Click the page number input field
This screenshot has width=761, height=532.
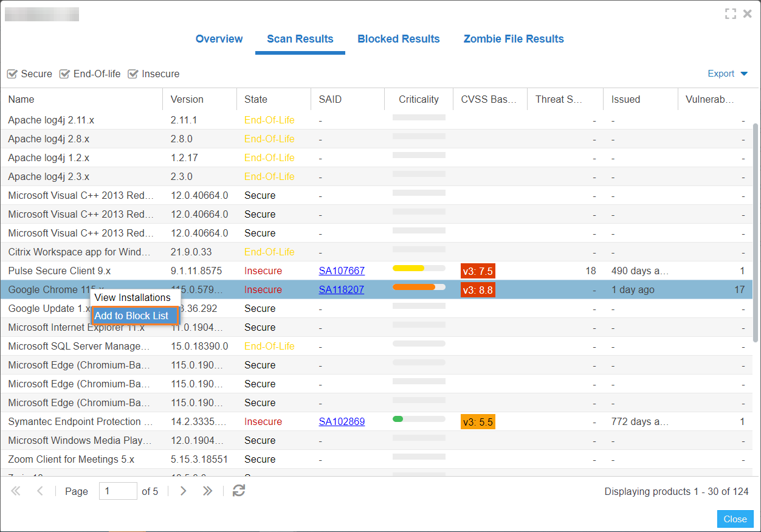(118, 491)
